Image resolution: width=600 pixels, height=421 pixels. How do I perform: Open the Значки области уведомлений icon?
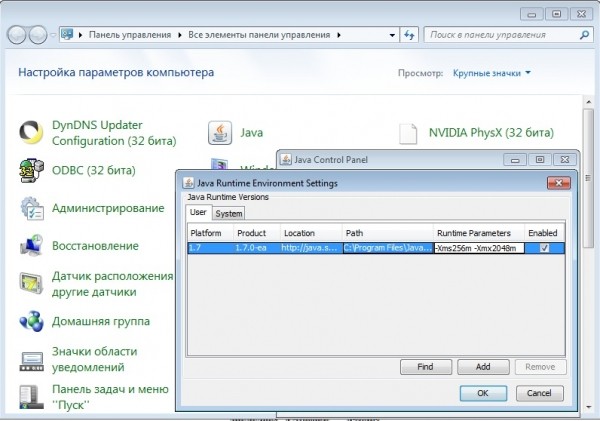(31, 361)
